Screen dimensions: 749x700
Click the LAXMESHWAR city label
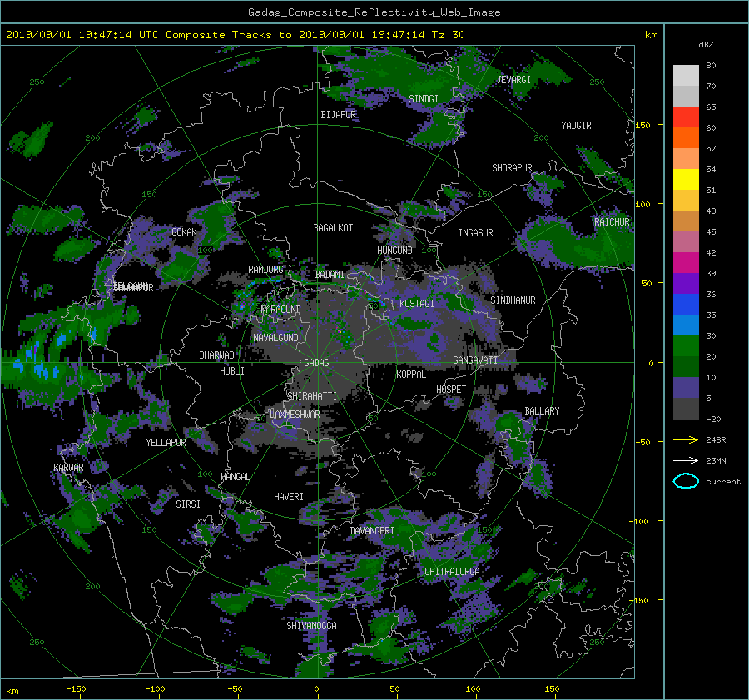tap(295, 415)
